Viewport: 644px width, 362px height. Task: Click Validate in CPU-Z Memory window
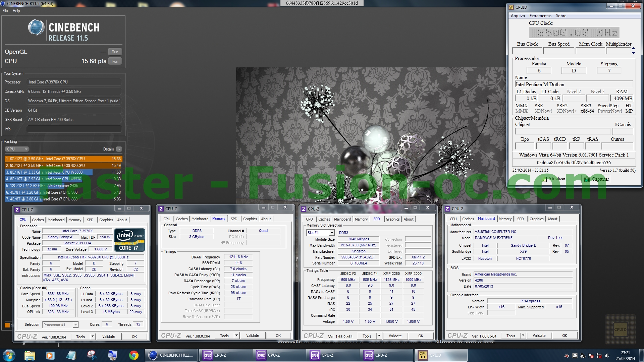[253, 336]
